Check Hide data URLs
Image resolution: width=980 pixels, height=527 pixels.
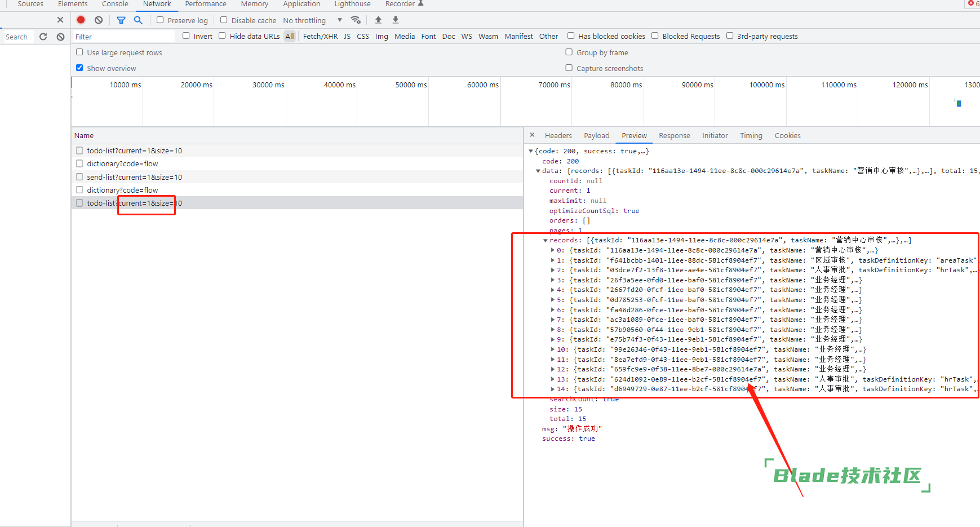222,36
